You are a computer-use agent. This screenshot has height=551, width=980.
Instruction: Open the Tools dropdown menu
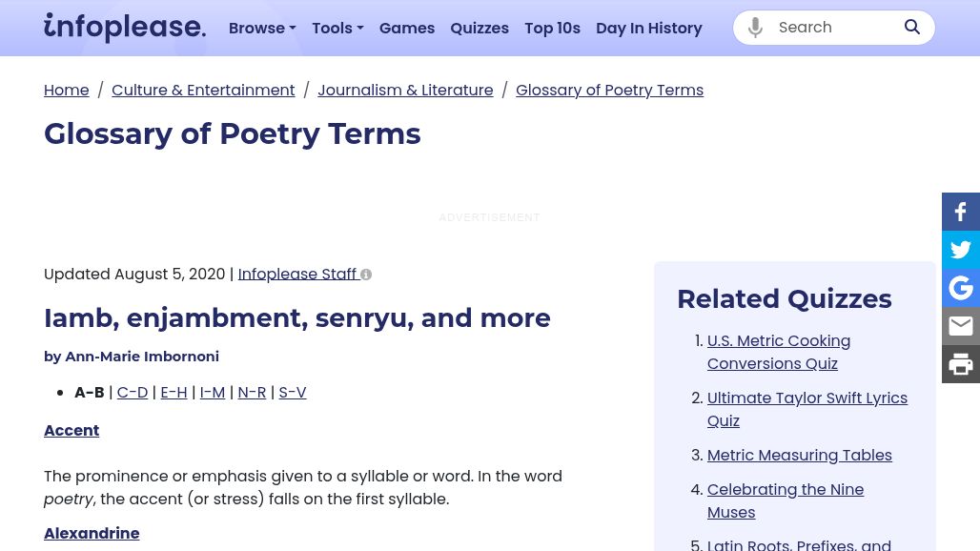point(337,28)
